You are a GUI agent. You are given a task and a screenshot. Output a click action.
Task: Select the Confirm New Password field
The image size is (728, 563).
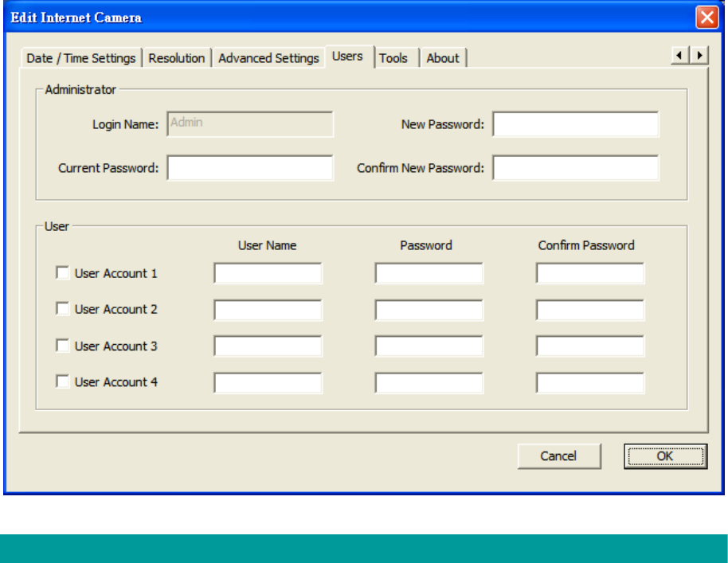pos(576,168)
